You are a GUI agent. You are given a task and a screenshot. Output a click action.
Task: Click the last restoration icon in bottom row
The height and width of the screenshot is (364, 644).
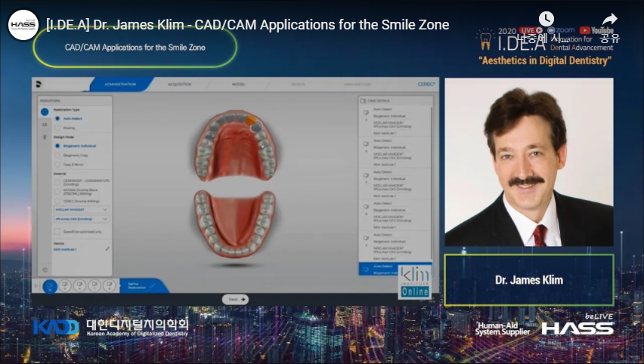(x=108, y=286)
